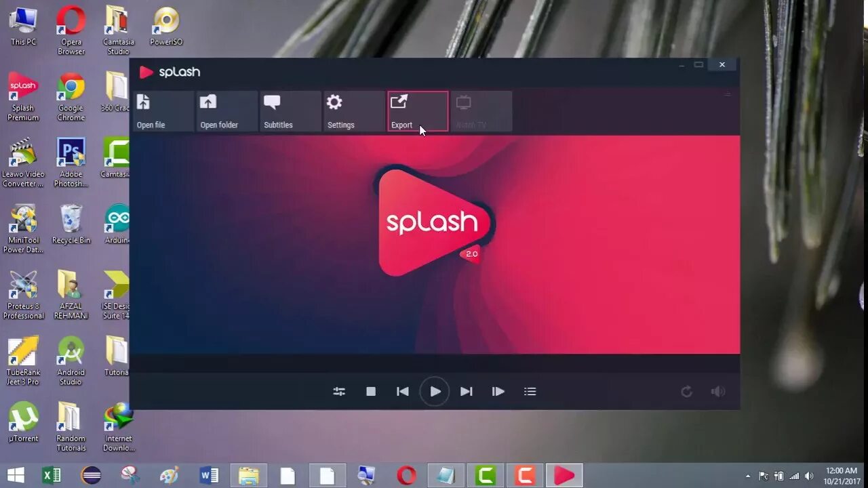Open the Windows Start menu
The width and height of the screenshot is (868, 488).
click(16, 475)
